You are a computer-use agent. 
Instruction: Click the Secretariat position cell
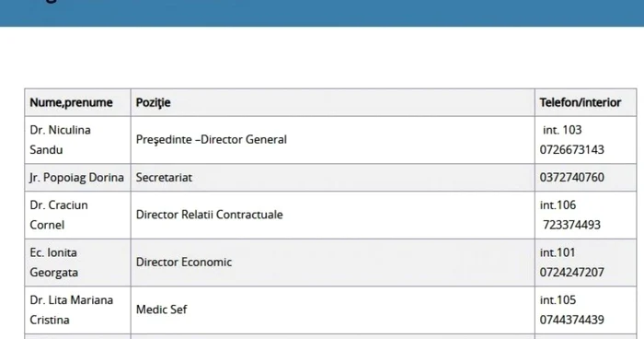pos(333,177)
